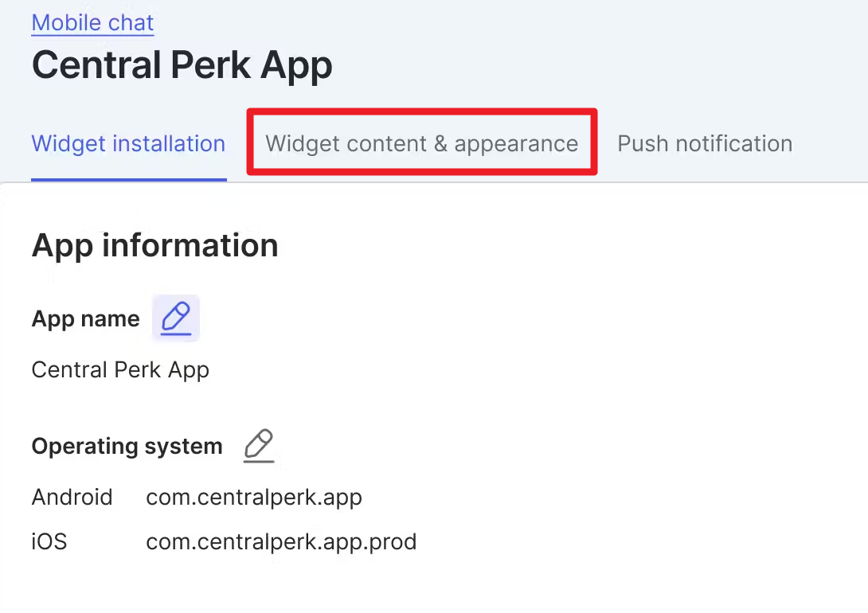
Task: Click the Central Perk App page title
Action: (182, 65)
